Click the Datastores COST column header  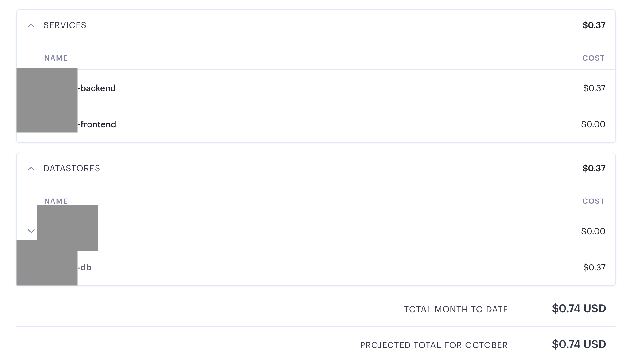point(593,201)
